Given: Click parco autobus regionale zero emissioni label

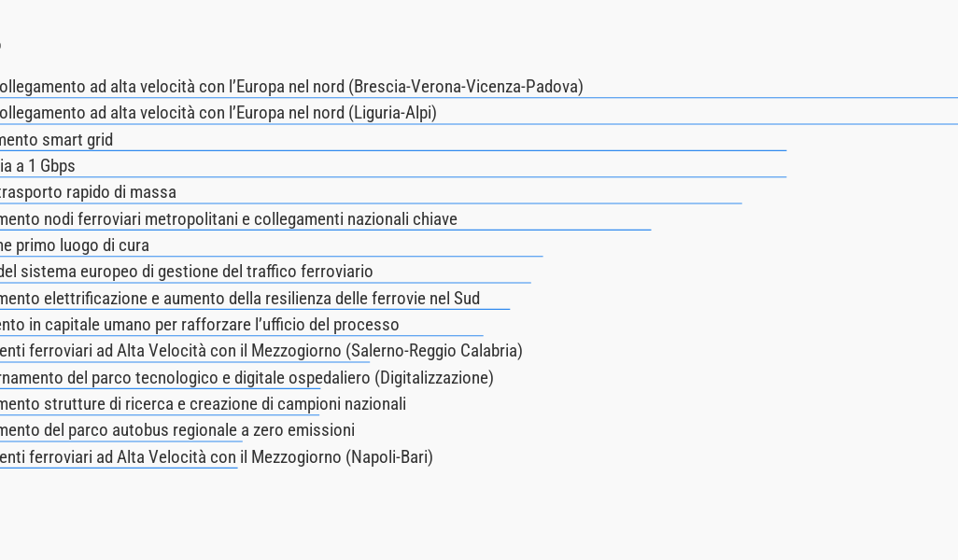Looking at the screenshot, I should tap(177, 430).
